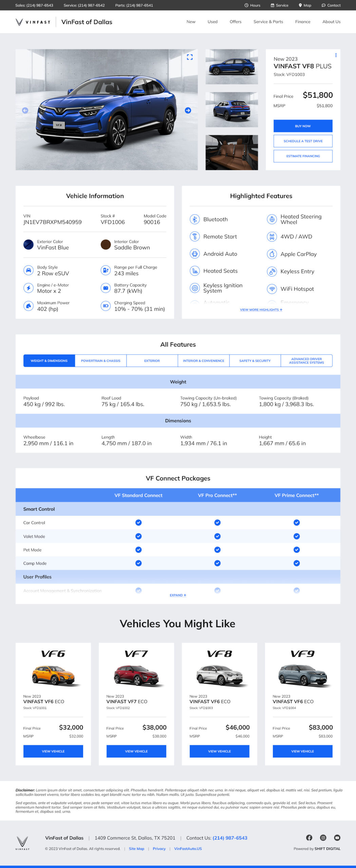
Task: Go to previous vehicle photo
Action: click(x=25, y=111)
